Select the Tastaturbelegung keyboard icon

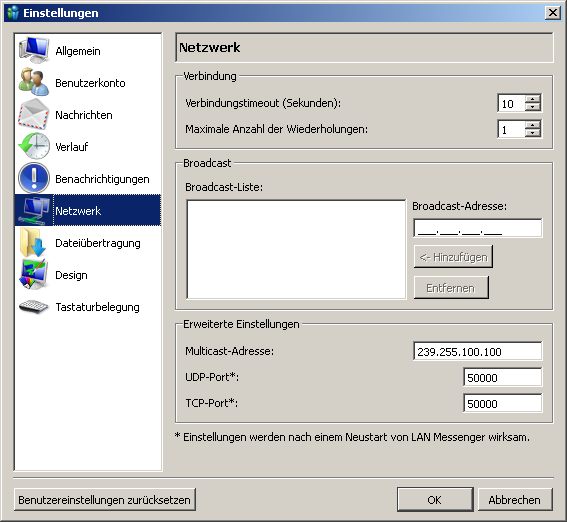[34, 307]
